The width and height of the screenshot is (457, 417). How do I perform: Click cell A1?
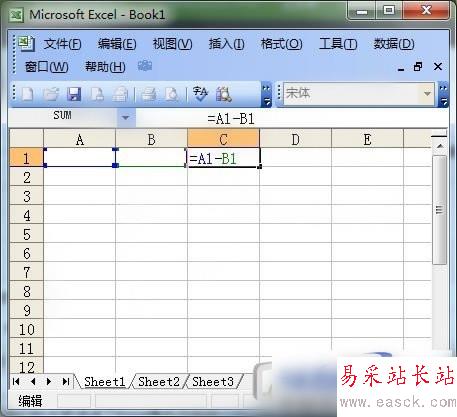(79, 158)
